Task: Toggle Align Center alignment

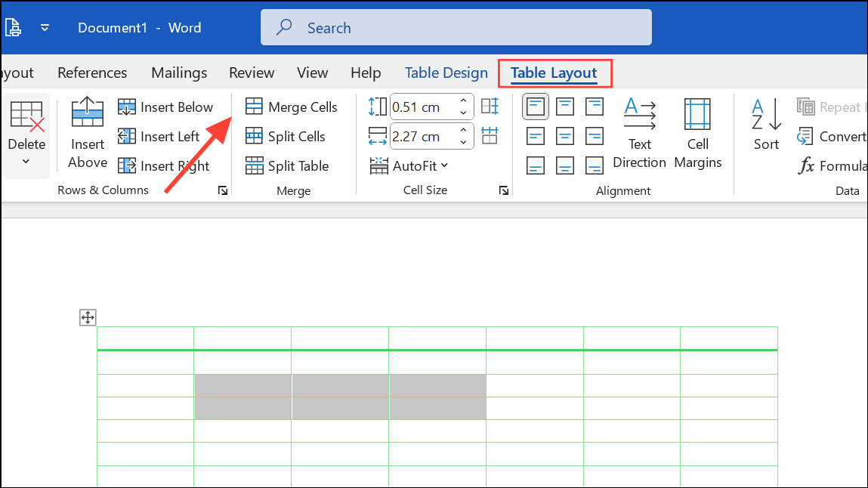Action: (565, 136)
